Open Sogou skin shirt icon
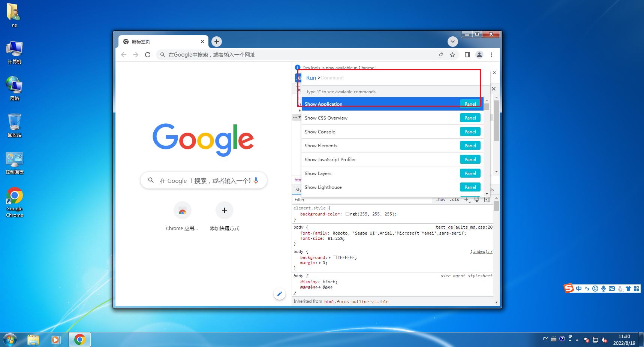The image size is (644, 347). [629, 289]
